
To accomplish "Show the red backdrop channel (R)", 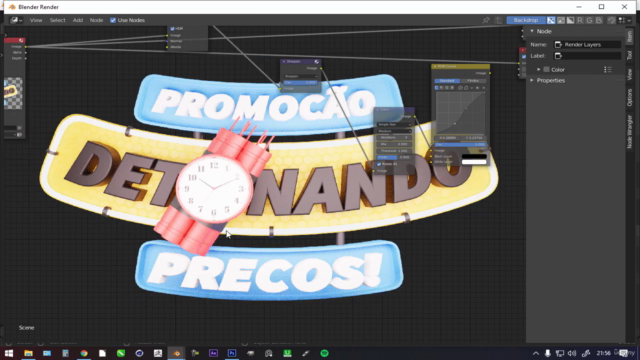I will (x=580, y=20).
